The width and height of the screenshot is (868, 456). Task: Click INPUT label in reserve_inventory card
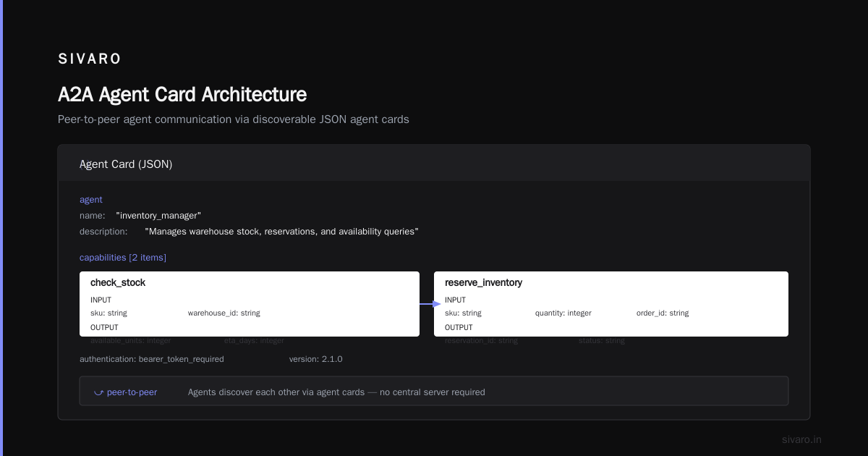pyautogui.click(x=455, y=300)
